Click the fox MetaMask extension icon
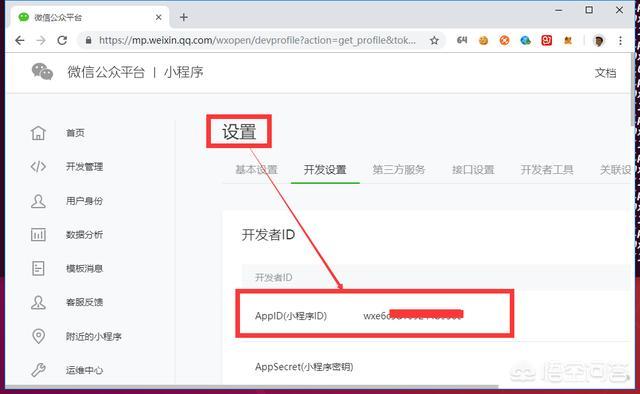 click(568, 40)
